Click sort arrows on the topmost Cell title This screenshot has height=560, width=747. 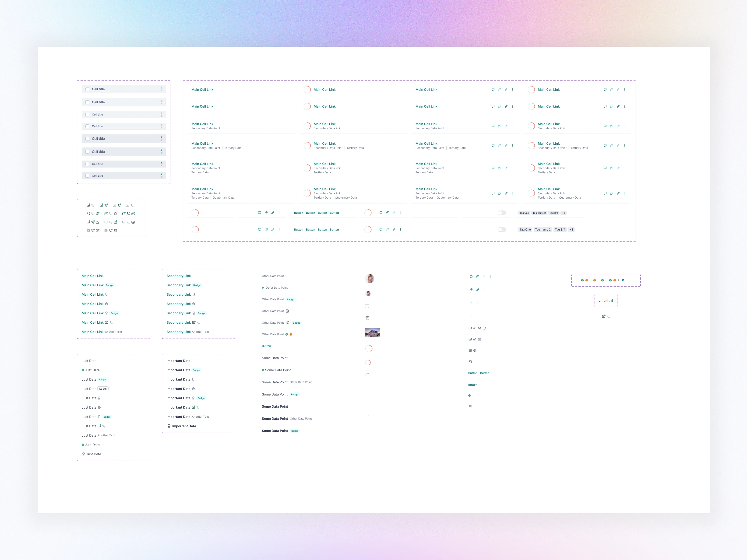[162, 89]
